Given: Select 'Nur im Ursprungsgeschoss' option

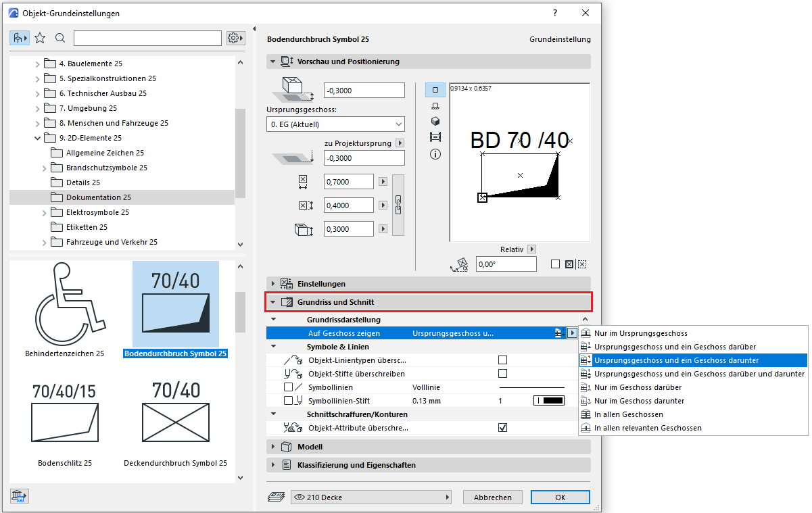Looking at the screenshot, I should click(x=640, y=333).
